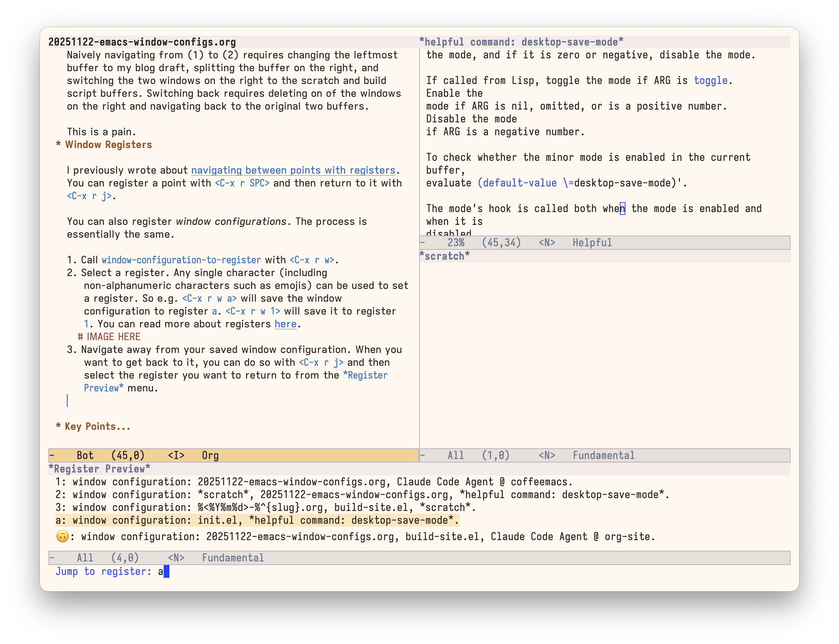Select the Org major mode indicator
Viewport: 839px width, 644px height.
(210, 455)
